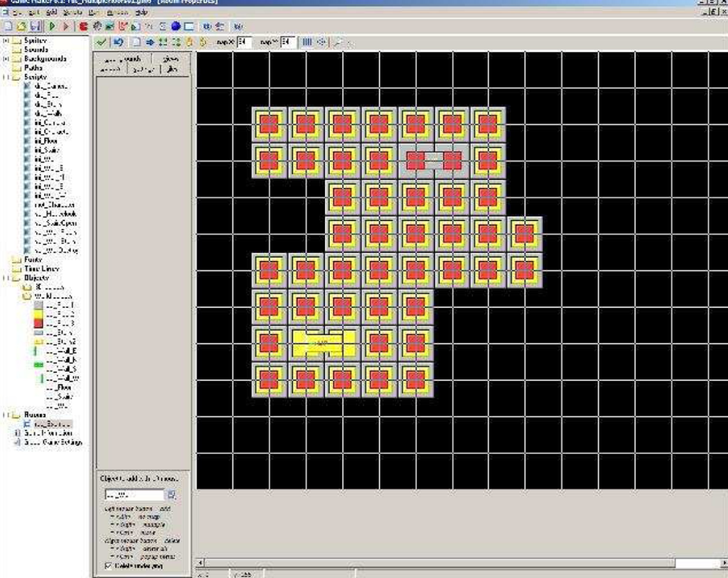The width and height of the screenshot is (728, 578).
Task: Switch to the settings tab of room
Action: pos(144,70)
